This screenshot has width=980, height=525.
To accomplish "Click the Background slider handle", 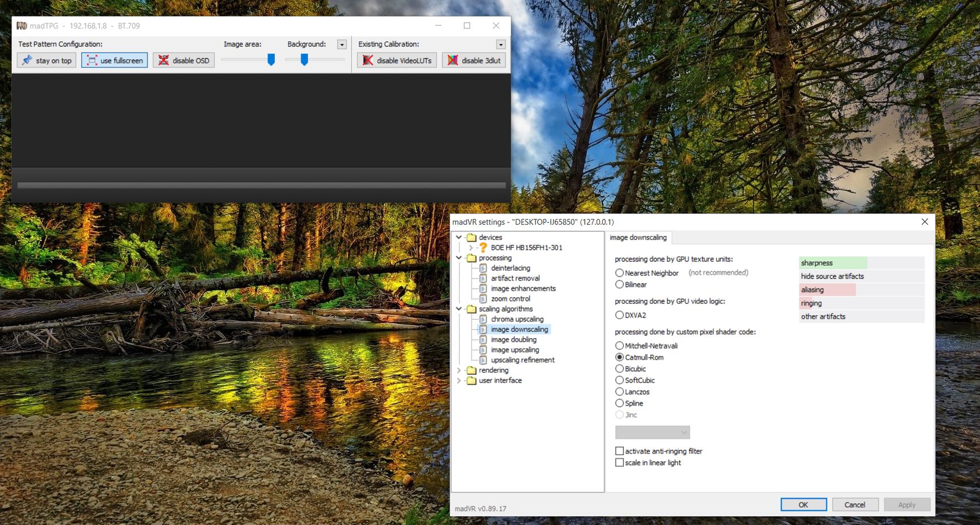I will click(x=304, y=59).
